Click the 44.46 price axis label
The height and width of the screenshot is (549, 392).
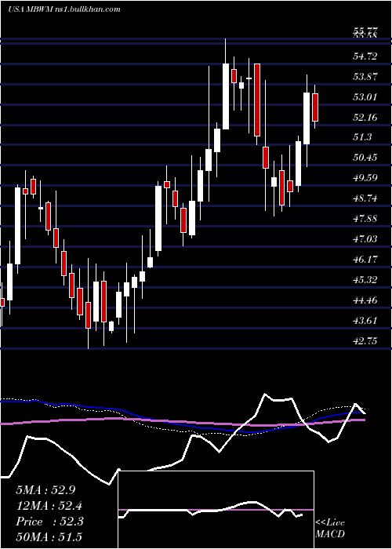(x=365, y=300)
